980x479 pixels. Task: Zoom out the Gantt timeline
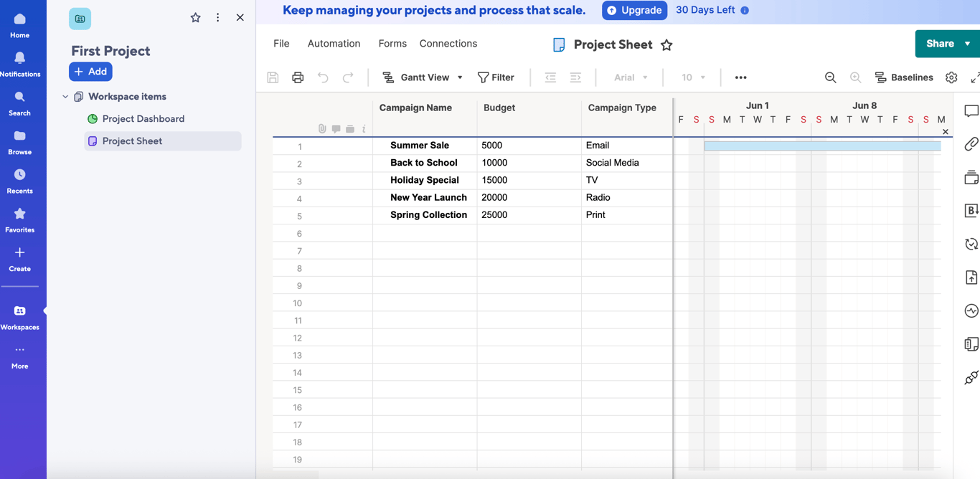pos(830,77)
